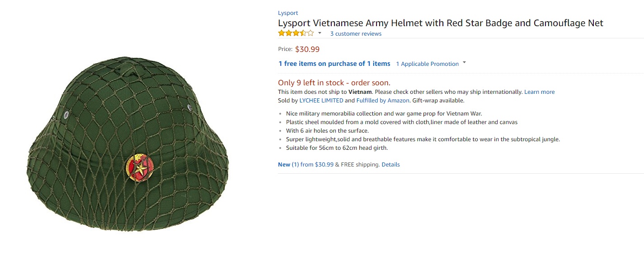The image size is (644, 273).
Task: Open the 1 Applicable Promotion dropdown
Action: [427, 64]
